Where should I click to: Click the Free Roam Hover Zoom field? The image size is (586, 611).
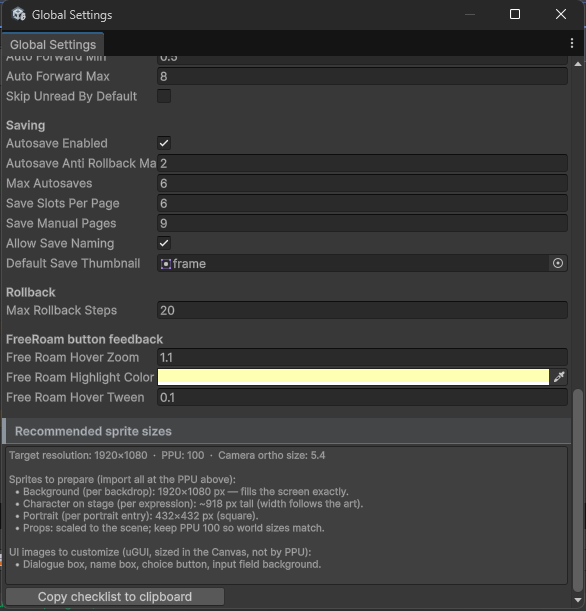point(362,357)
